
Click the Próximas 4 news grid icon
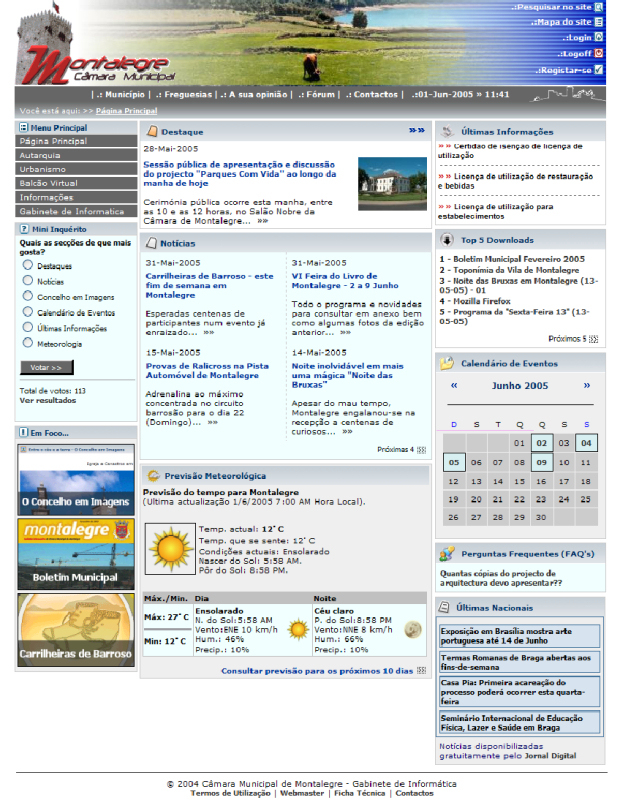pyautogui.click(x=421, y=449)
